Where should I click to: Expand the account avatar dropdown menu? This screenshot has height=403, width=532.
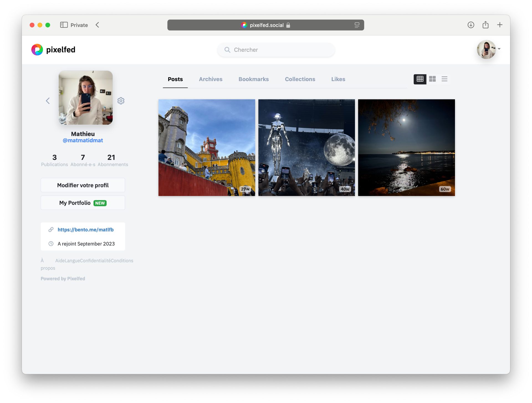click(x=499, y=49)
